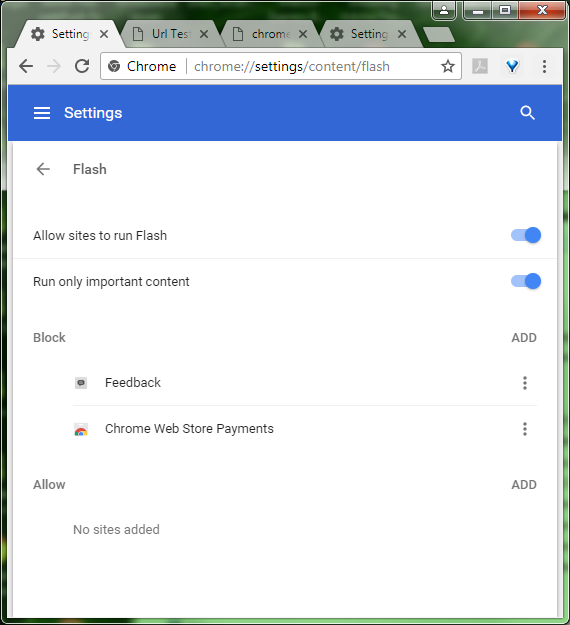Switch to the Url Test tab
The height and width of the screenshot is (625, 570).
pyautogui.click(x=171, y=34)
